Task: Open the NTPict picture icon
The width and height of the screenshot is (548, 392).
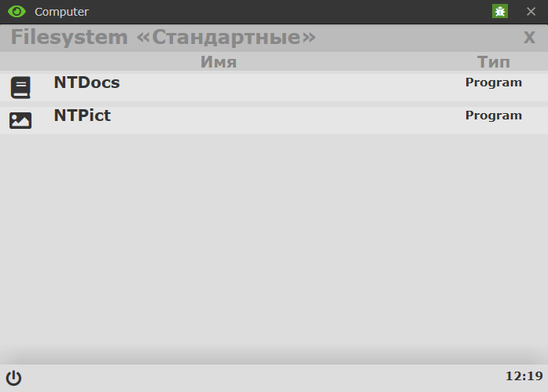Action: tap(20, 120)
